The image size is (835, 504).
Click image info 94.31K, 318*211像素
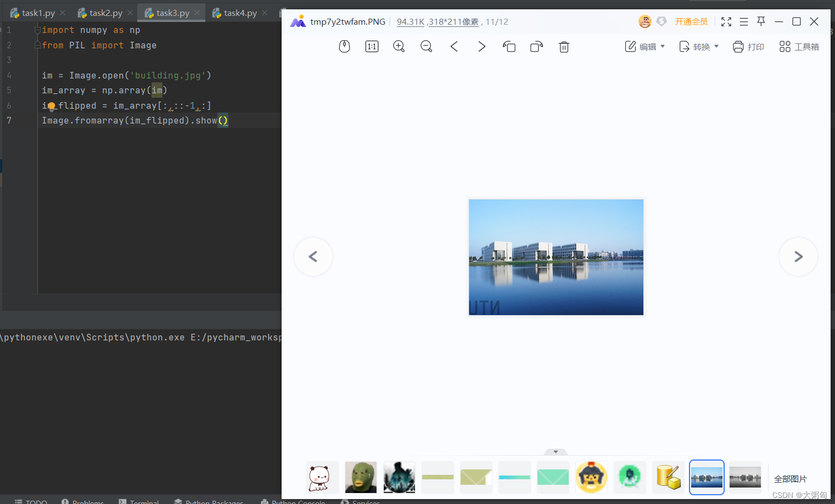(x=438, y=22)
